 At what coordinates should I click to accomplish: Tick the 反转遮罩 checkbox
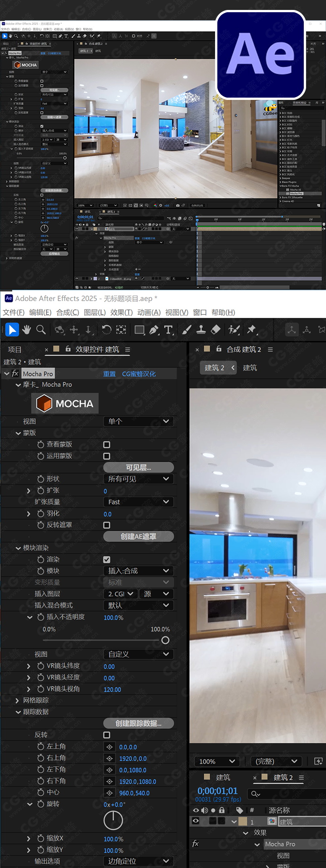coord(107,525)
